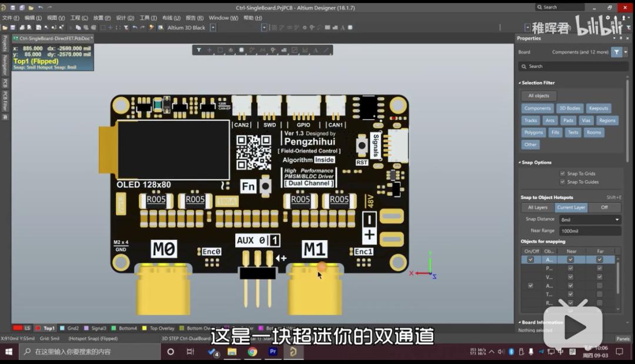Click the filter icon in the floating toolbar

(x=199, y=50)
